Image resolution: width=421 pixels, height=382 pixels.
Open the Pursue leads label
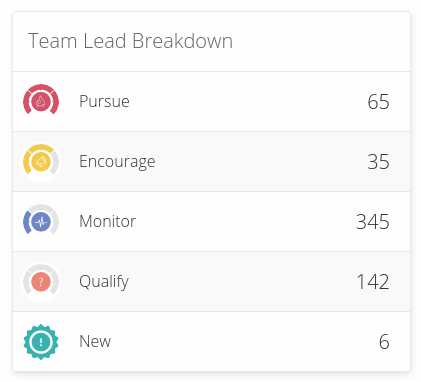click(104, 101)
